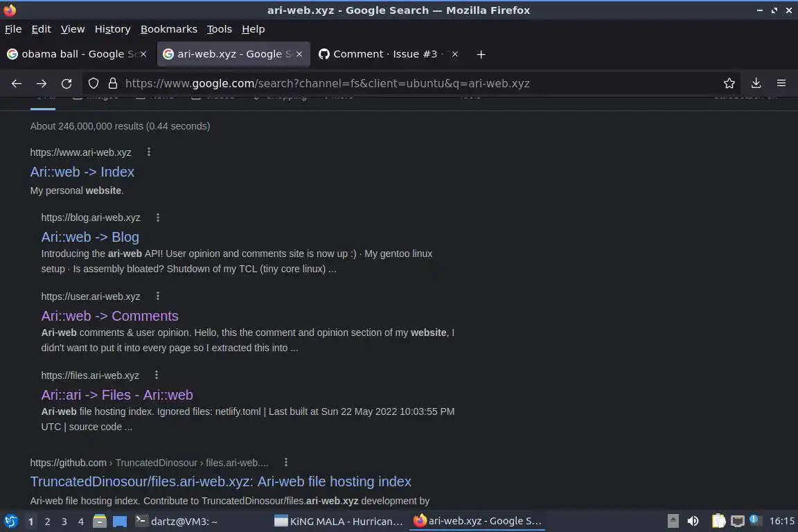Switch to workspace 4
The height and width of the screenshot is (532, 798).
(81, 522)
